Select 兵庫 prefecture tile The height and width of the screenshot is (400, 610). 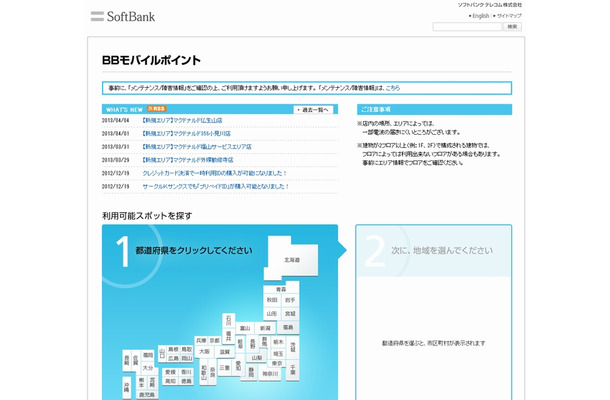[x=201, y=340]
